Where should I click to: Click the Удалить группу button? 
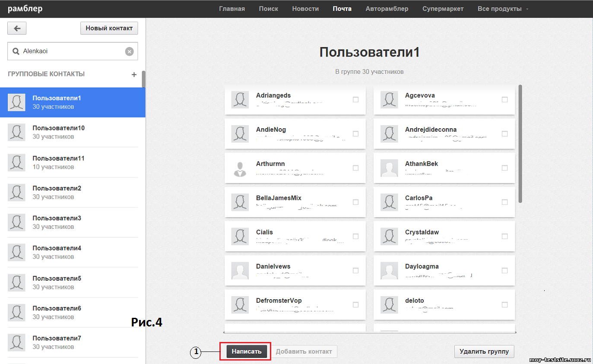(484, 351)
